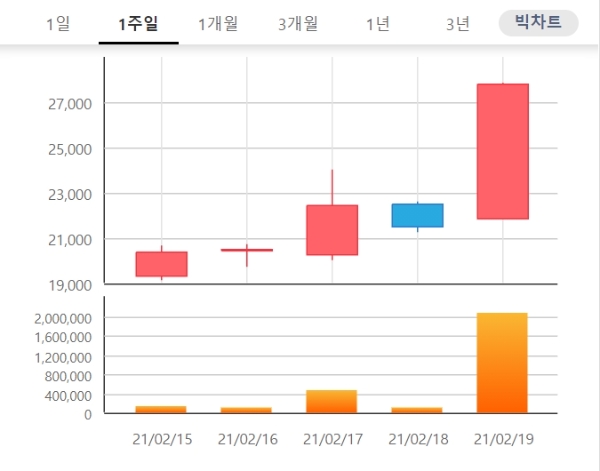
Task: Click the 21/02/16 date label
Action: coord(248,439)
